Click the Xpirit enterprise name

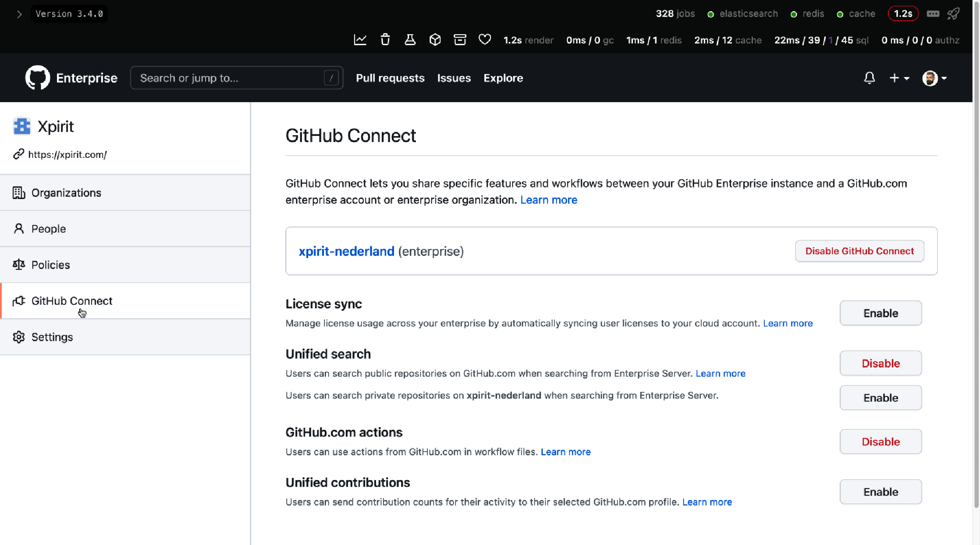pos(56,126)
